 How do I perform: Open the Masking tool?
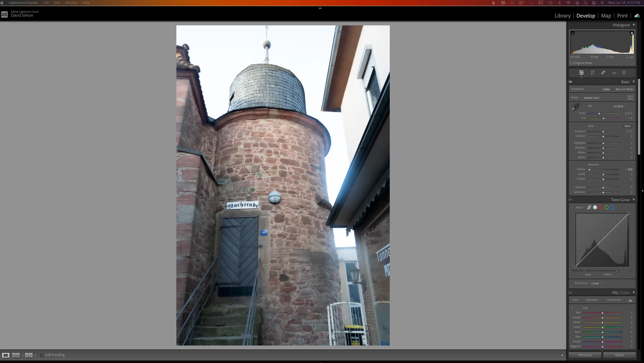624,73
